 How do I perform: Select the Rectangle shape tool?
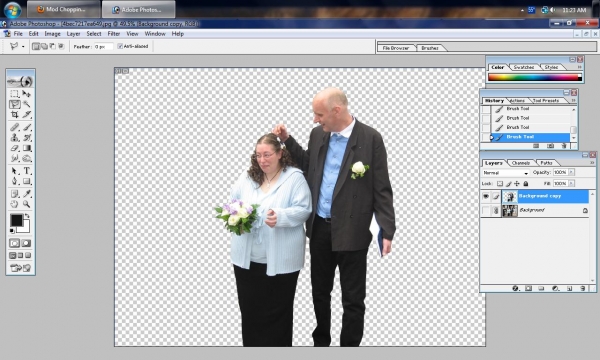tap(26, 181)
